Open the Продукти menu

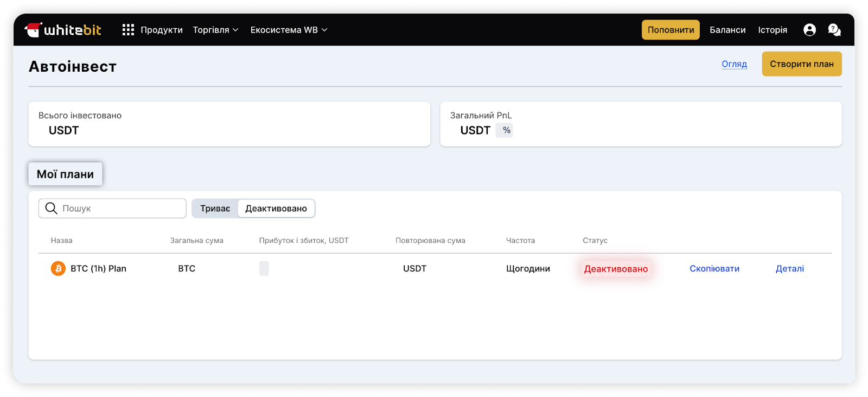pyautogui.click(x=162, y=30)
